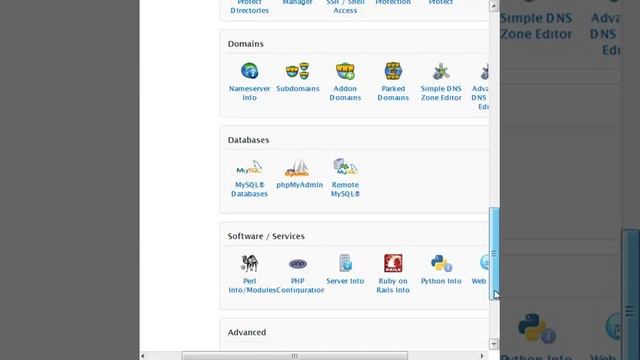
Task: Click the Server Info link text
Action: [x=345, y=281]
